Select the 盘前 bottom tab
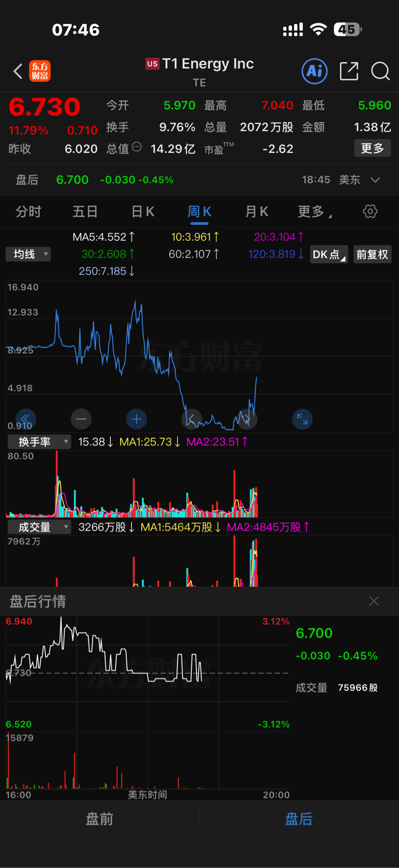399x868 pixels. click(x=99, y=819)
